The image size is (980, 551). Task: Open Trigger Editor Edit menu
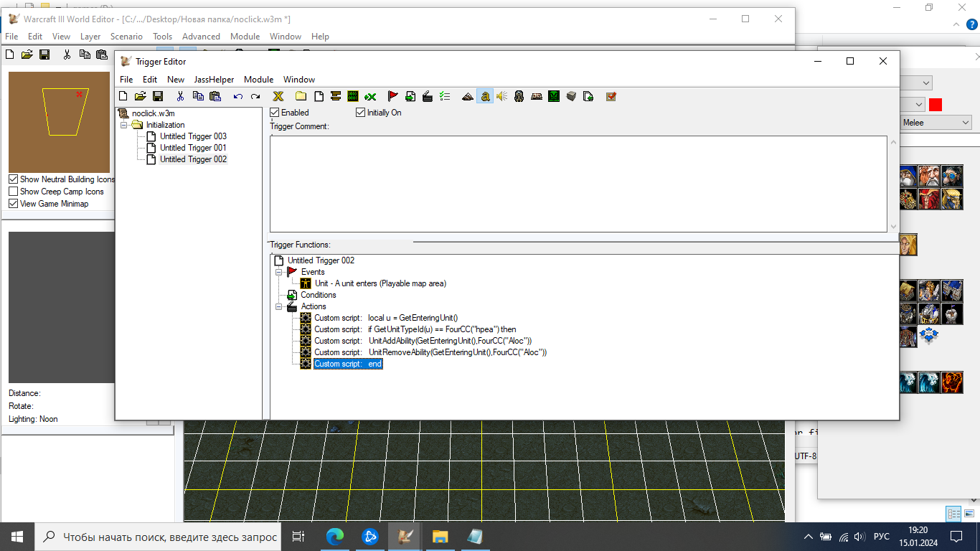coord(150,80)
